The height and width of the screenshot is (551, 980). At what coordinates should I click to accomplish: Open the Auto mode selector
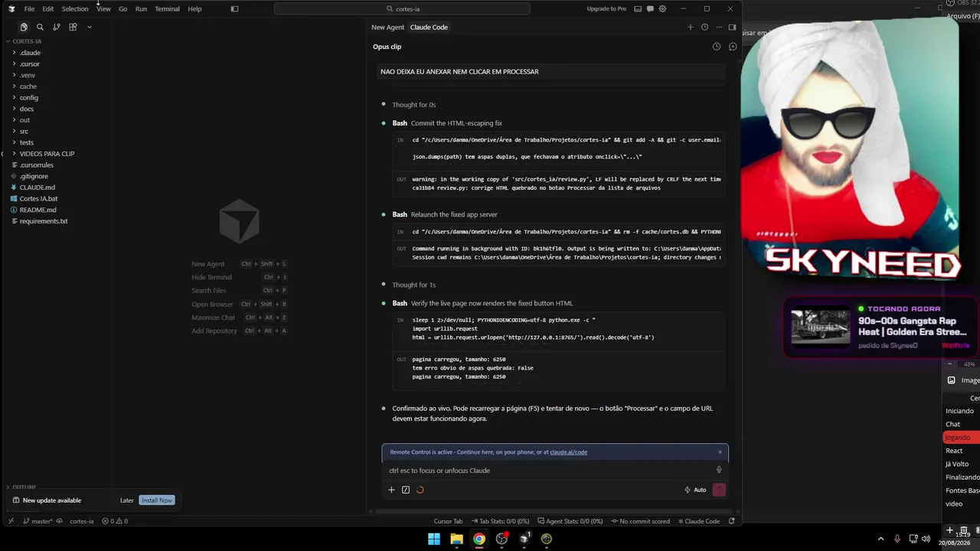(x=695, y=490)
